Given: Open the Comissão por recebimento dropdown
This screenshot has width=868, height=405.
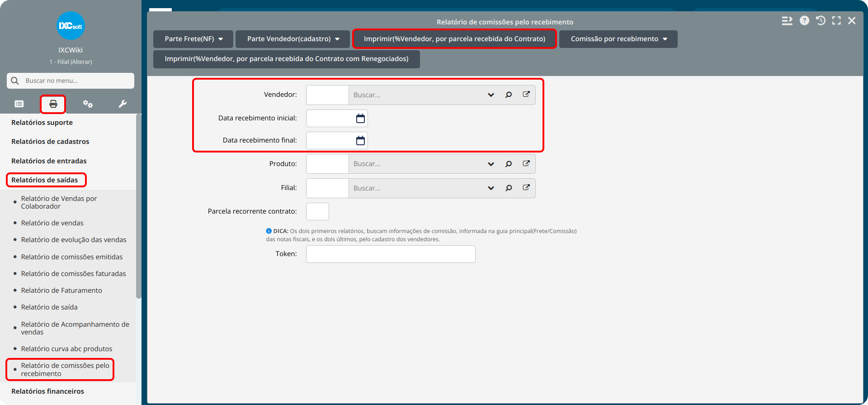Looking at the screenshot, I should click(x=618, y=39).
